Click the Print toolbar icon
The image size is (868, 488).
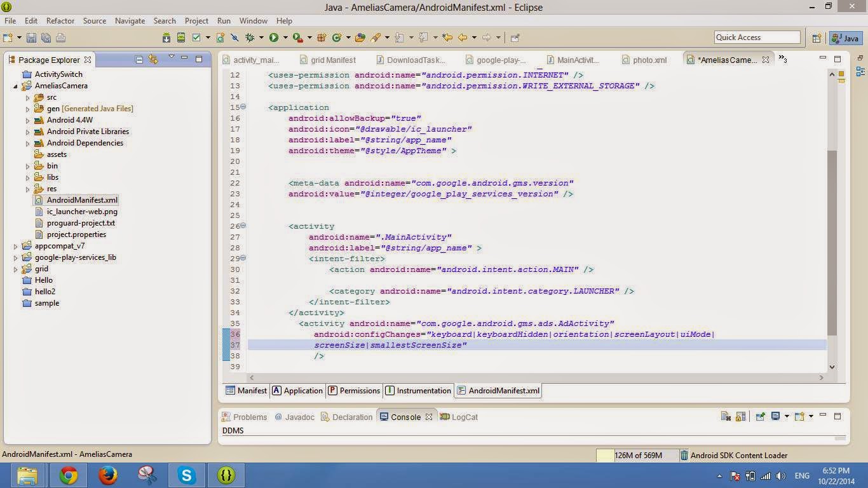61,37
